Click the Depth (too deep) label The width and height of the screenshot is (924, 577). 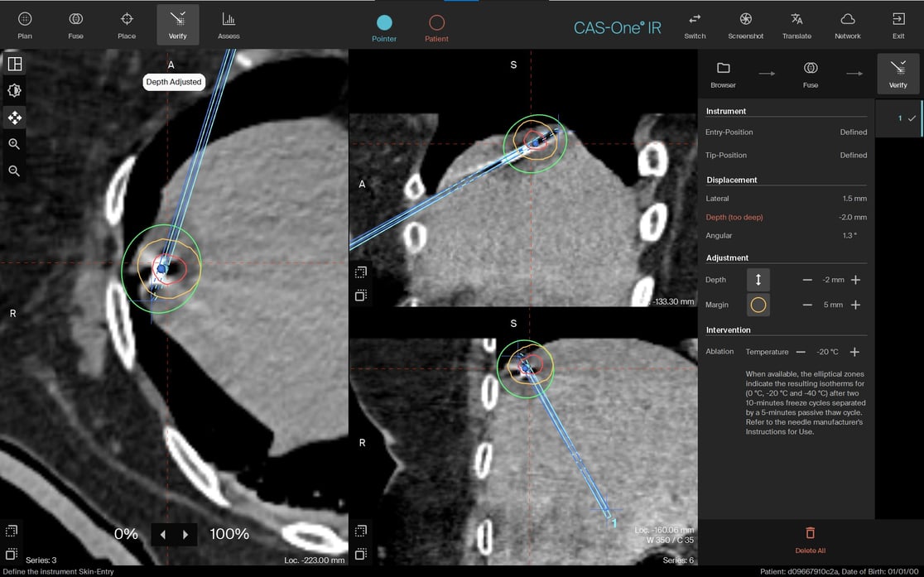(x=734, y=218)
